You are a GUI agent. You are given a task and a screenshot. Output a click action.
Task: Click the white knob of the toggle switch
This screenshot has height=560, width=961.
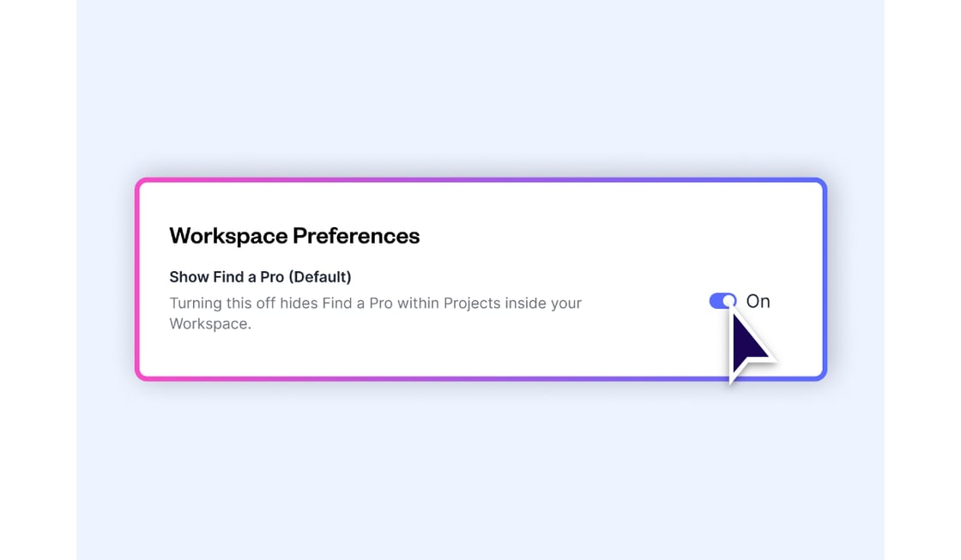click(x=729, y=301)
